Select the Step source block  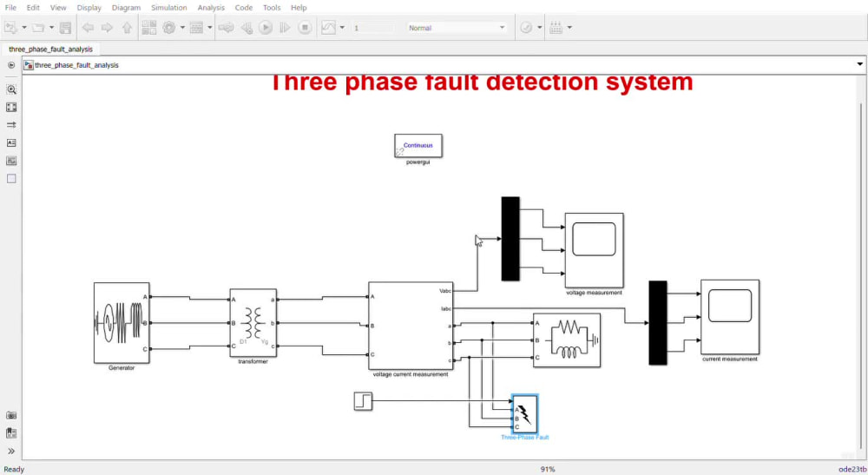coord(363,401)
